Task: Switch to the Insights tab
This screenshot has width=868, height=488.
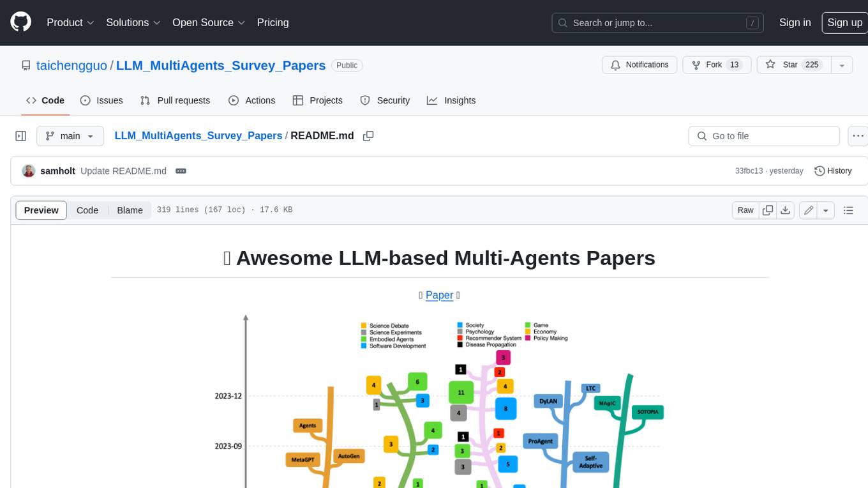Action: tap(451, 100)
